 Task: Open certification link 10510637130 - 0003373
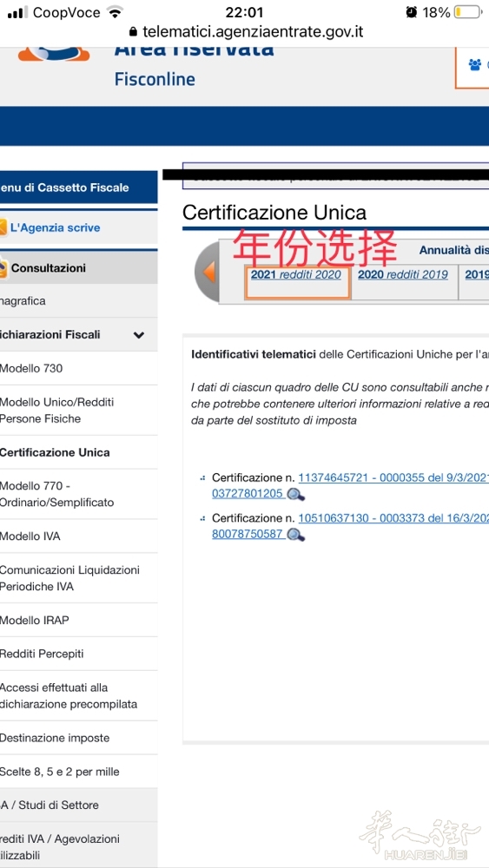(393, 518)
